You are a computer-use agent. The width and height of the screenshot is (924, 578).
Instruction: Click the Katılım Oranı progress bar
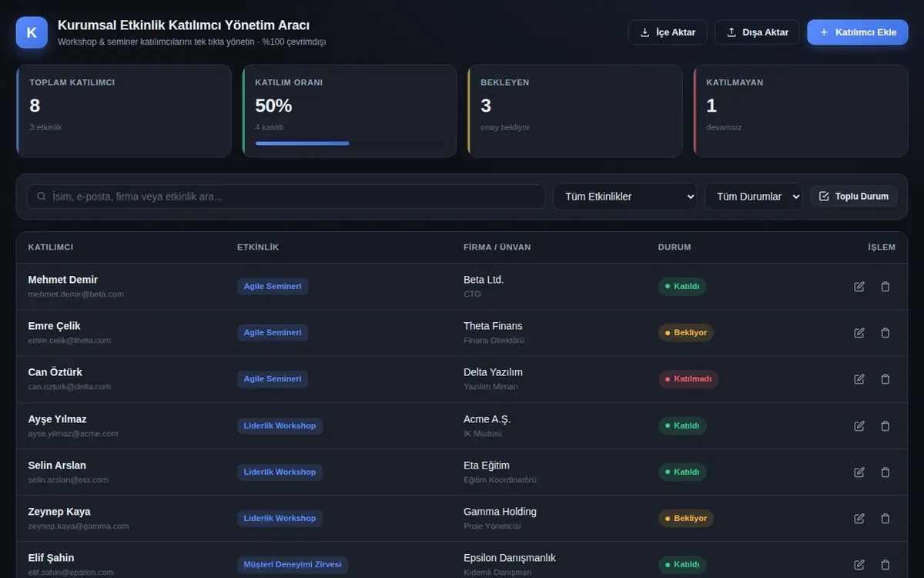[x=350, y=143]
